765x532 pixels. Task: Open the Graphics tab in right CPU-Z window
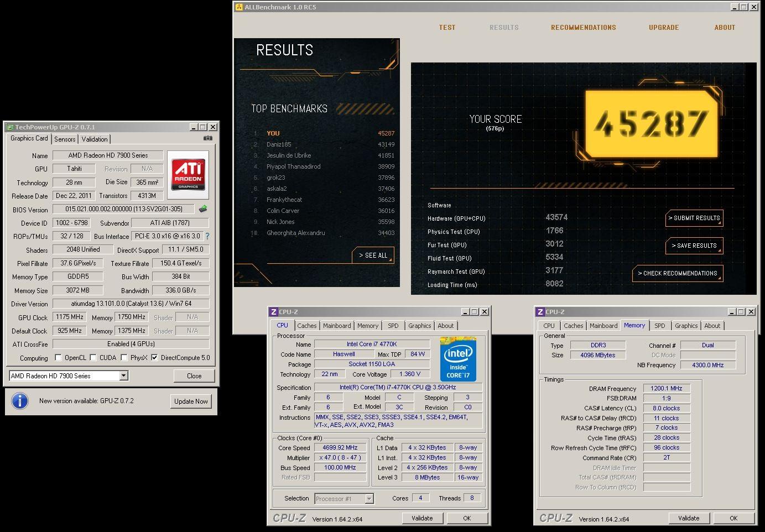pos(686,326)
